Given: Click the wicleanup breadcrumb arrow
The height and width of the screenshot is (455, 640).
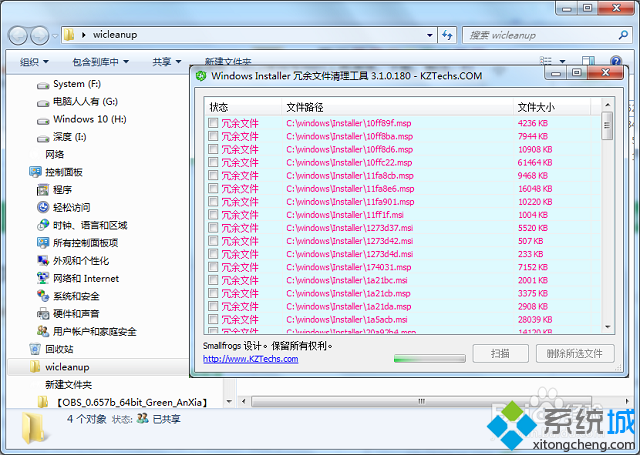Looking at the screenshot, I should click(83, 35).
